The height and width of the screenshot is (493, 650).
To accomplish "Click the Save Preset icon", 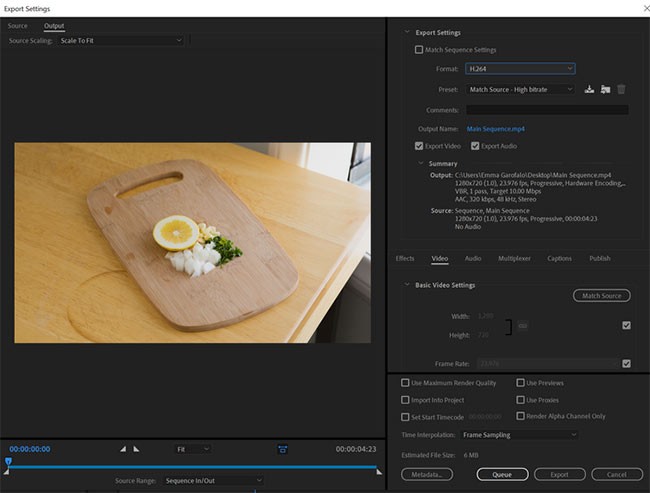I will tap(590, 89).
